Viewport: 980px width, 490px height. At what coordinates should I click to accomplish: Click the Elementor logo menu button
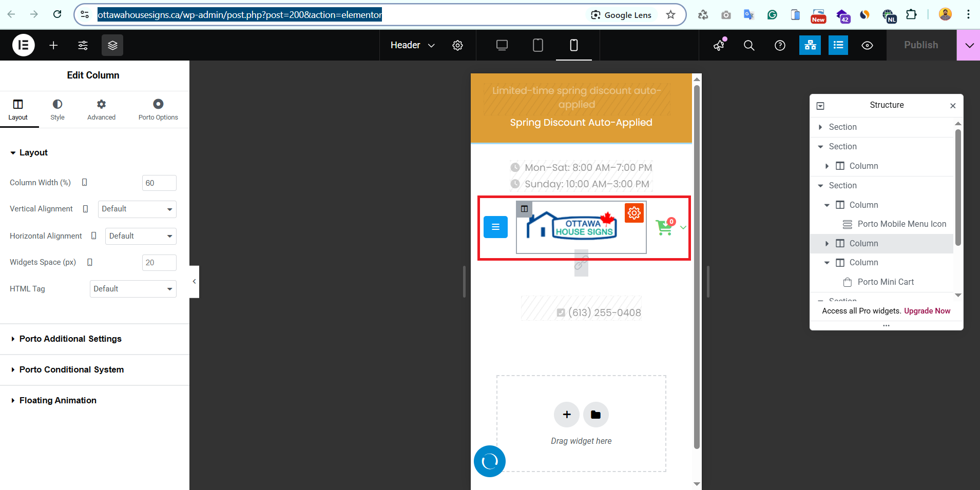point(24,45)
